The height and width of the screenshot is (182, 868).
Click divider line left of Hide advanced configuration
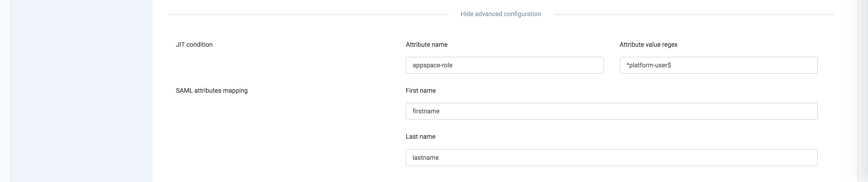click(x=308, y=15)
